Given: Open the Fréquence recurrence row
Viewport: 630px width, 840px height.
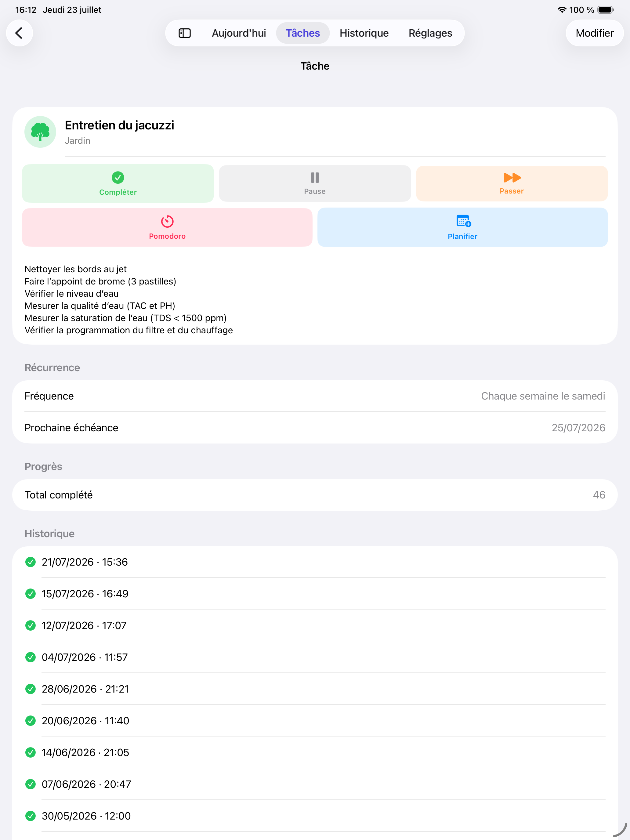Looking at the screenshot, I should pyautogui.click(x=315, y=396).
